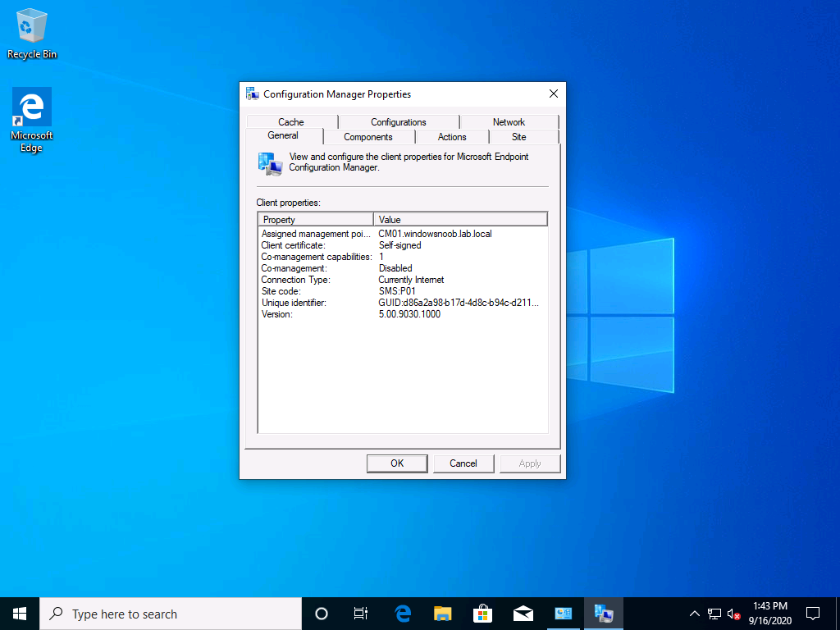Select the Client certificate row

click(403, 245)
